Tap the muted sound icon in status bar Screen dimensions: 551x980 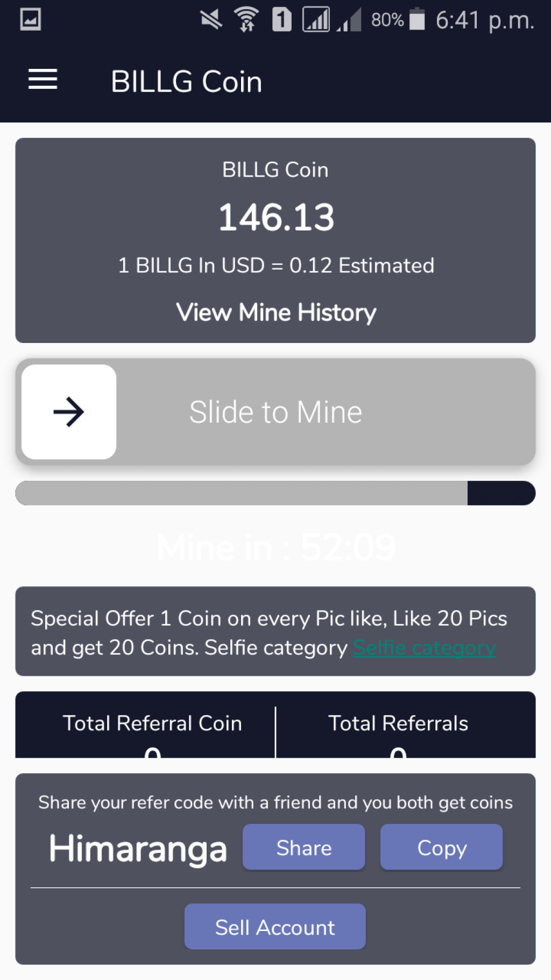point(211,20)
